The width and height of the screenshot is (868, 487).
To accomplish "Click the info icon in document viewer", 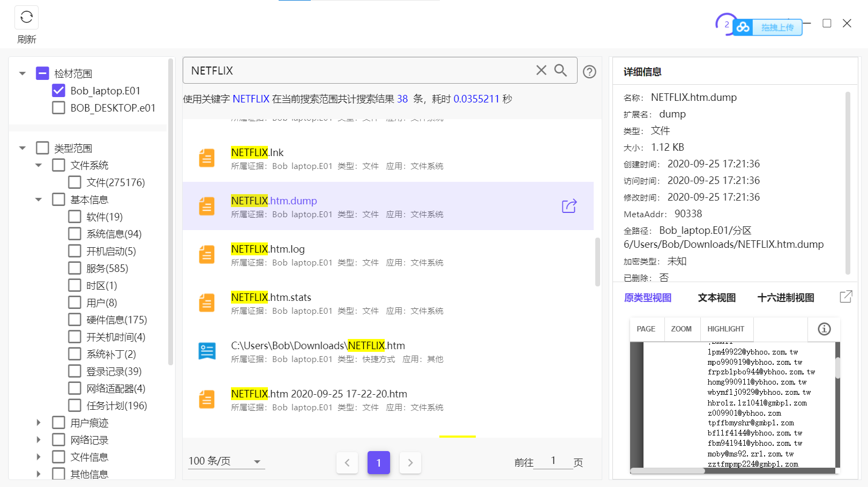I will click(824, 329).
